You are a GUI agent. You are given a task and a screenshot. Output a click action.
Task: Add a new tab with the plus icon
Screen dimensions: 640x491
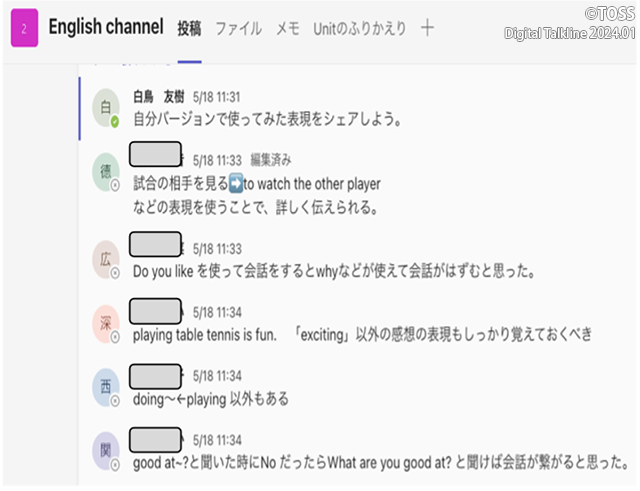pyautogui.click(x=427, y=28)
